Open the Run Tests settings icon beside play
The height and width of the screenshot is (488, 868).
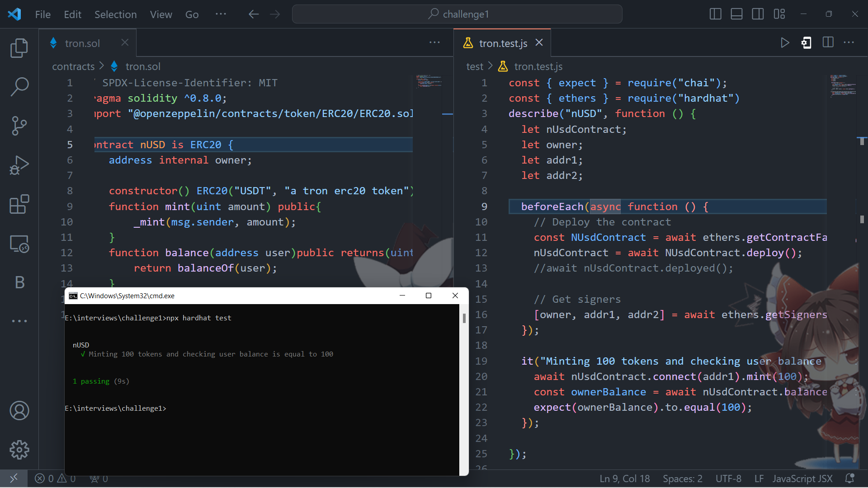point(807,42)
